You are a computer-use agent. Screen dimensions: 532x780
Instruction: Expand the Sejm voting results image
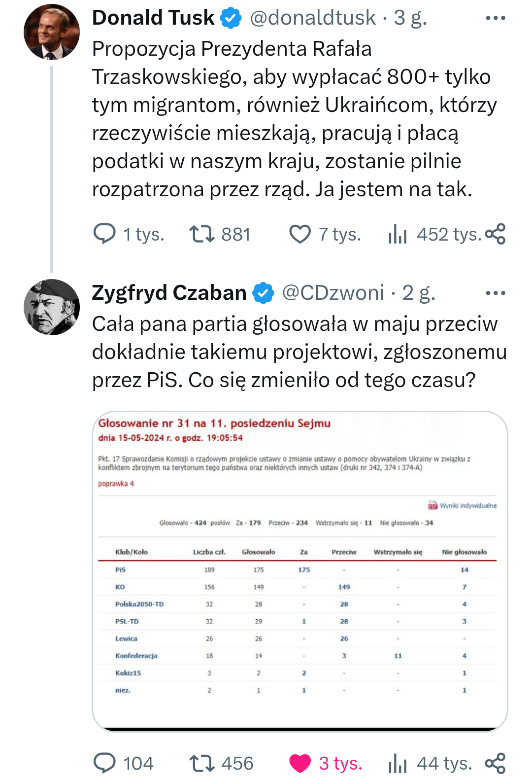point(299,571)
